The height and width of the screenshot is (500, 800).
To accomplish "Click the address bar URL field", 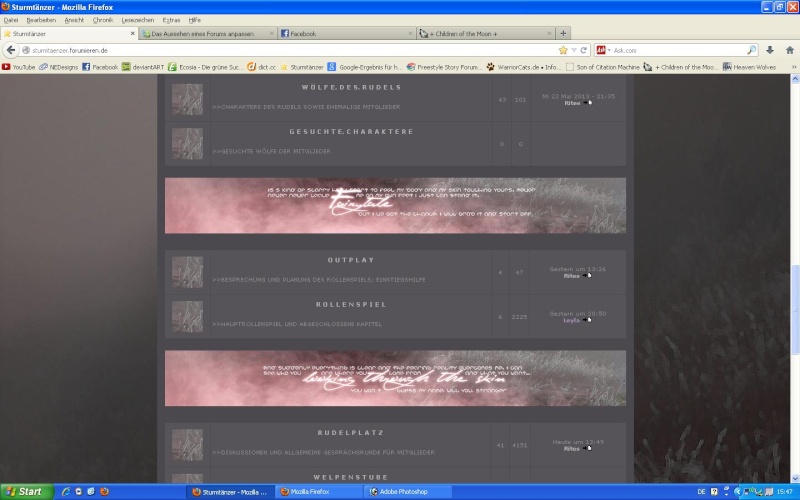I will coord(293,50).
